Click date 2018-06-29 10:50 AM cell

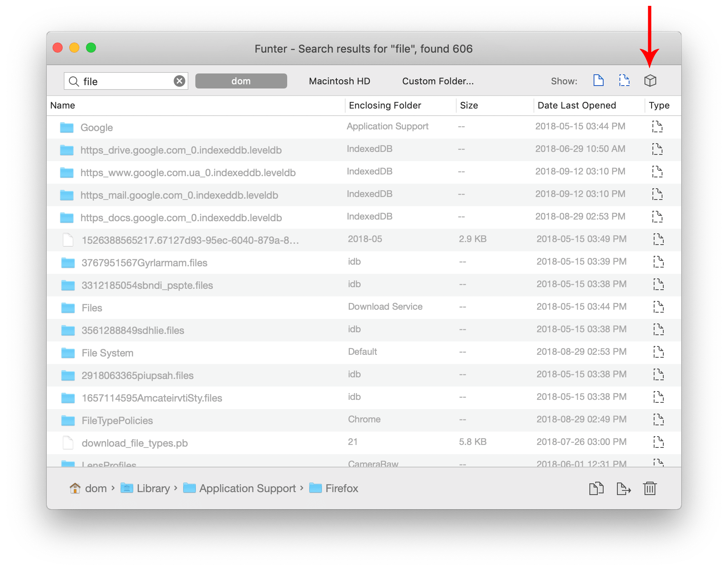580,149
